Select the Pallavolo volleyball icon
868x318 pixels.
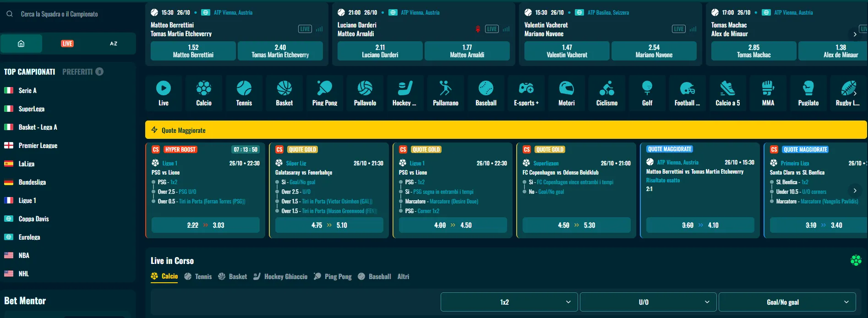tap(365, 88)
